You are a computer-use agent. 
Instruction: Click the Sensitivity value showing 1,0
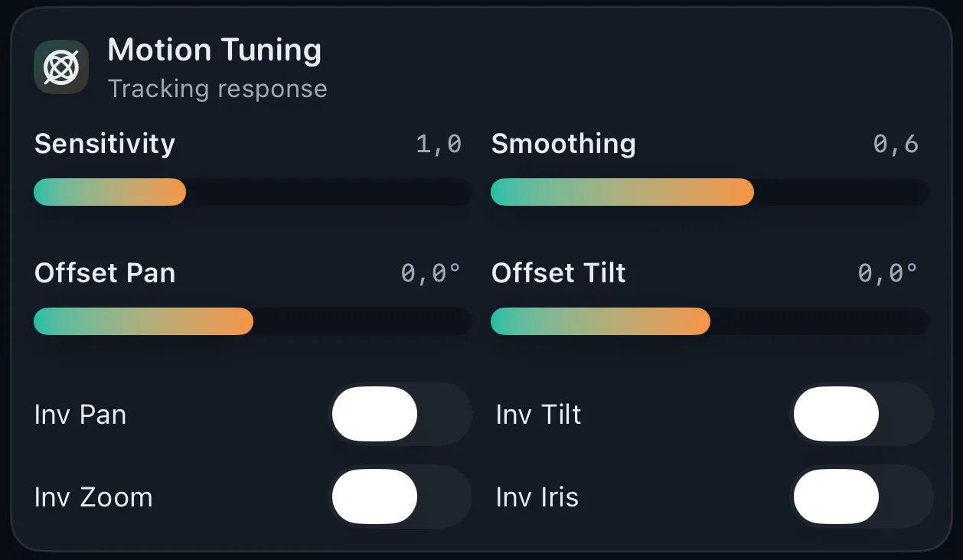coord(439,144)
